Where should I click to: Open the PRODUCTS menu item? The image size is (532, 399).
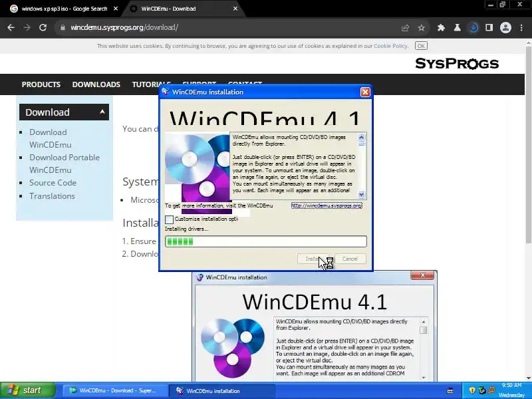pos(41,84)
